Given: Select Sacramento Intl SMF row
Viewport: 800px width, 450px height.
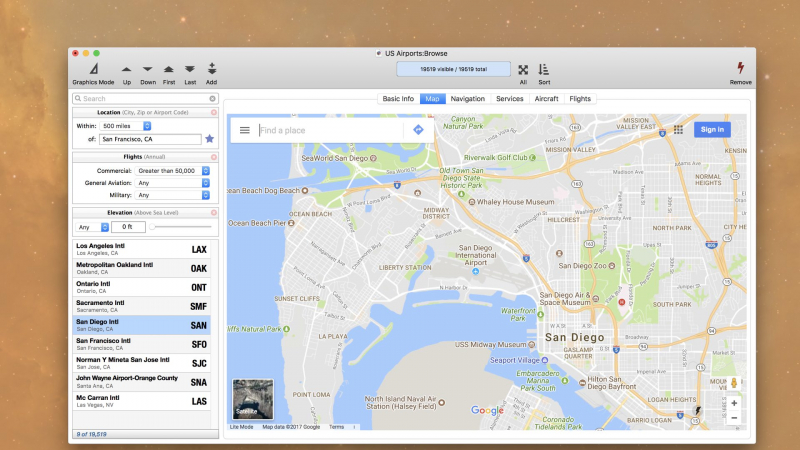Looking at the screenshot, I should pos(142,306).
